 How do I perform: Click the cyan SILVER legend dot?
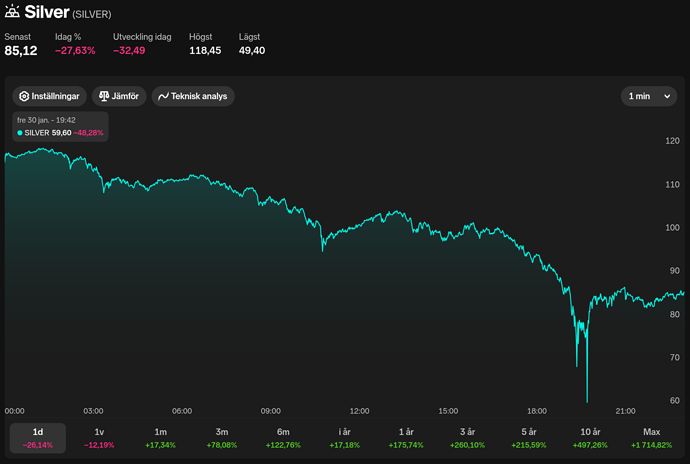[20, 133]
